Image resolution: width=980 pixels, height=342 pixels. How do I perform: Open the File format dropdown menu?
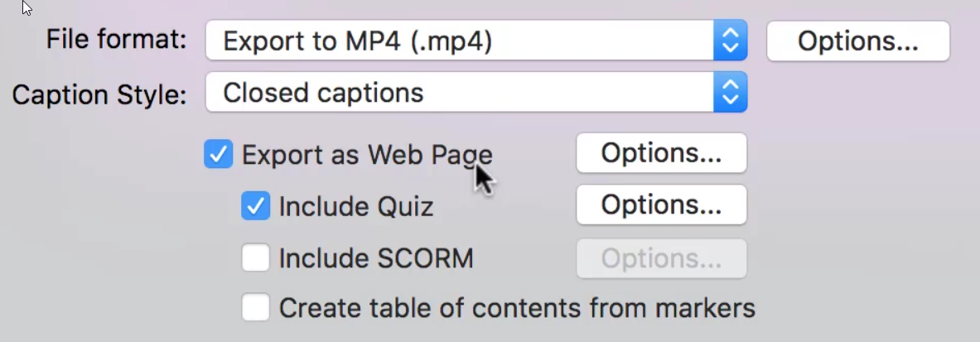(476, 41)
